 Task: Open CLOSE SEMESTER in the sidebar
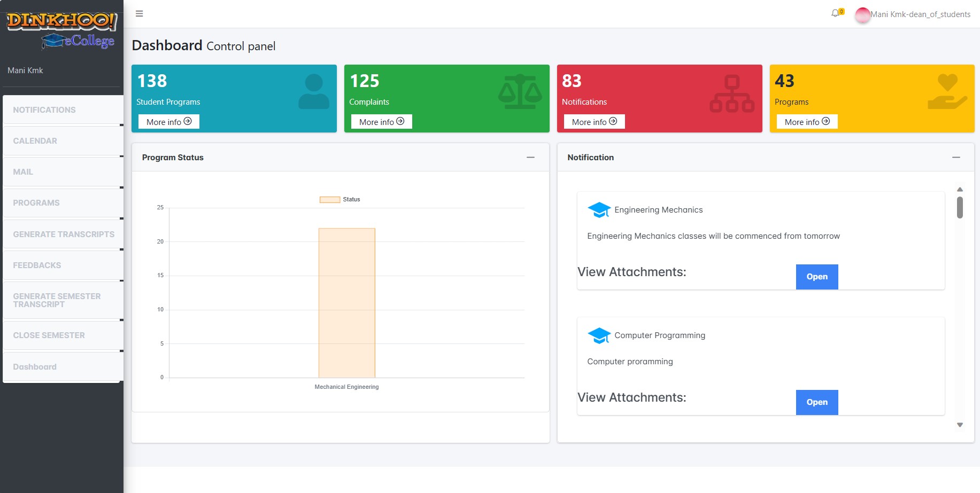(63, 335)
